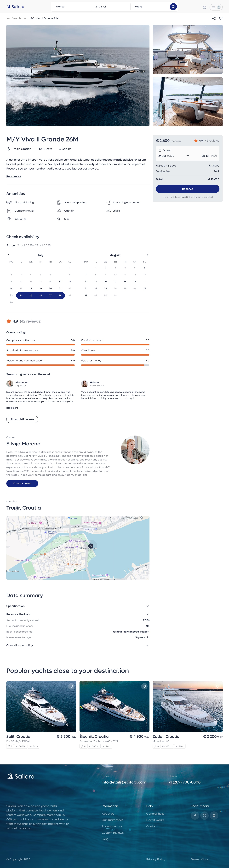Open the language globe icon
The height and width of the screenshot is (868, 229).
tap(204, 7)
